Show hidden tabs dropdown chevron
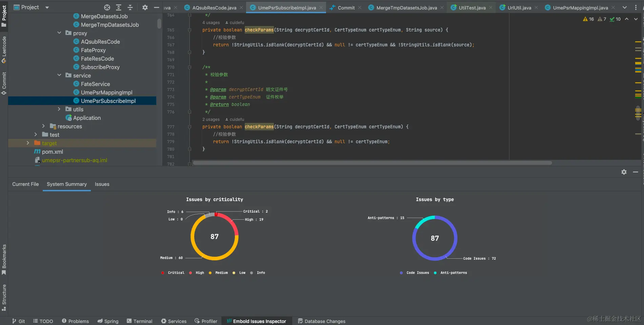This screenshot has height=325, width=644. click(625, 7)
